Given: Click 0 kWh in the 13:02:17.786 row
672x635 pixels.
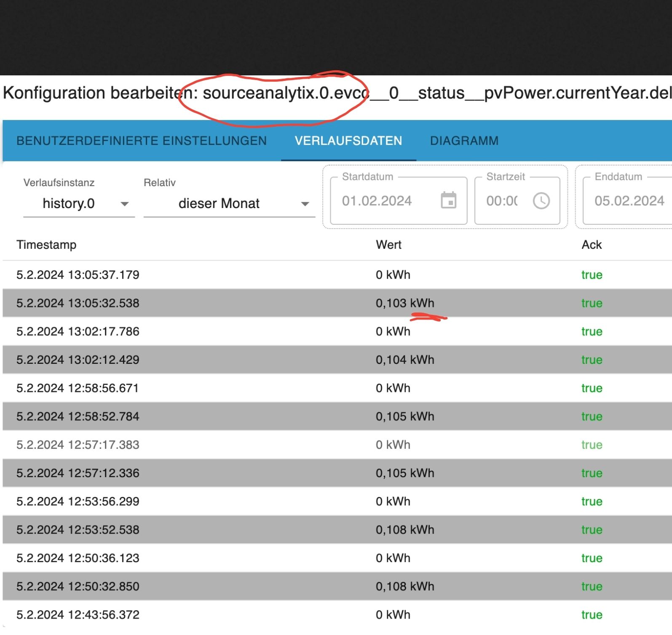Looking at the screenshot, I should 393,331.
